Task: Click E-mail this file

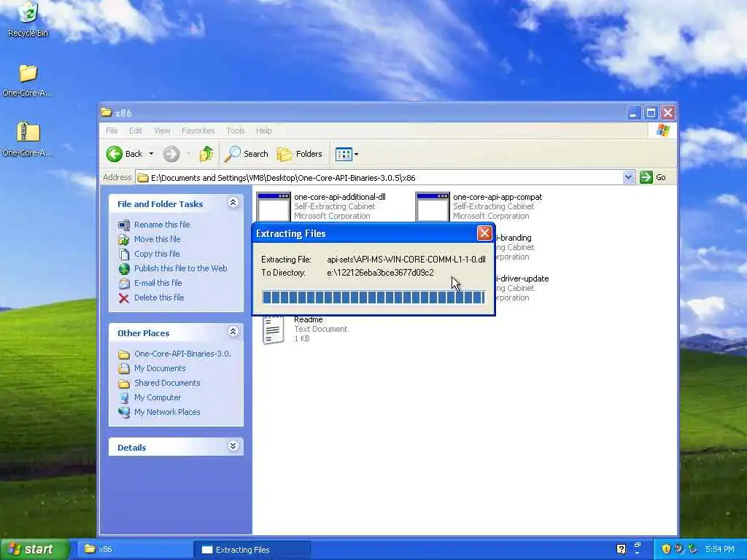Action: point(158,283)
